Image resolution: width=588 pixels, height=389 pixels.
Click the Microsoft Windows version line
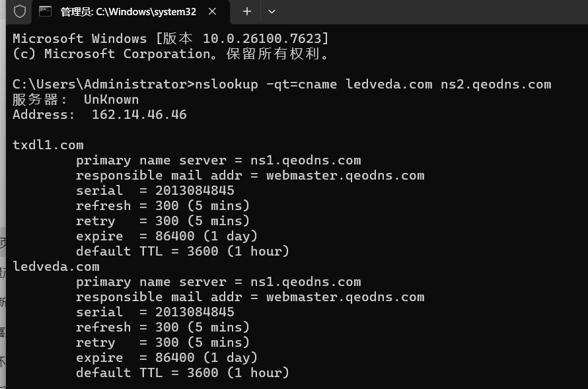coord(170,39)
